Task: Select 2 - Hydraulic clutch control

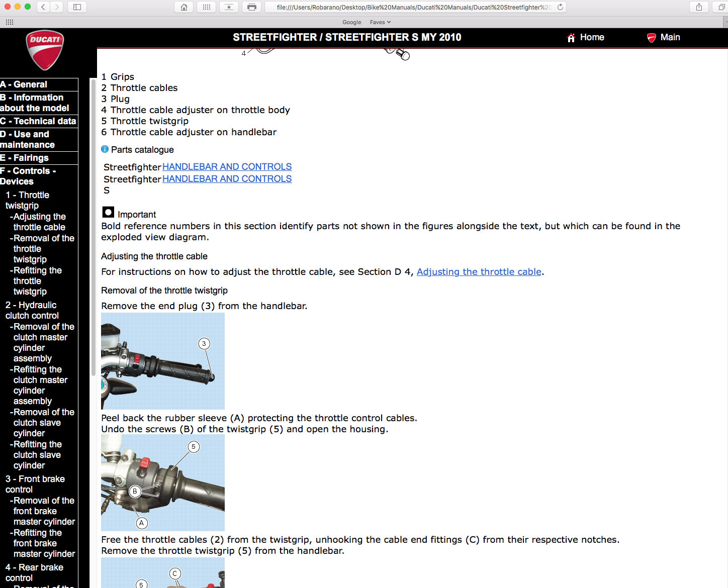Action: point(32,310)
